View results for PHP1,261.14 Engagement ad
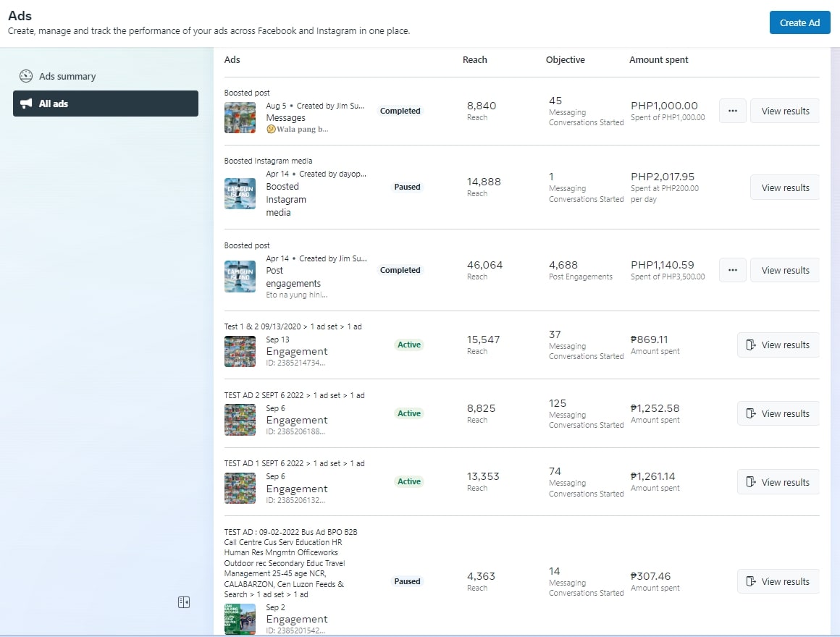Screen dimensions: 840x637 coord(778,482)
